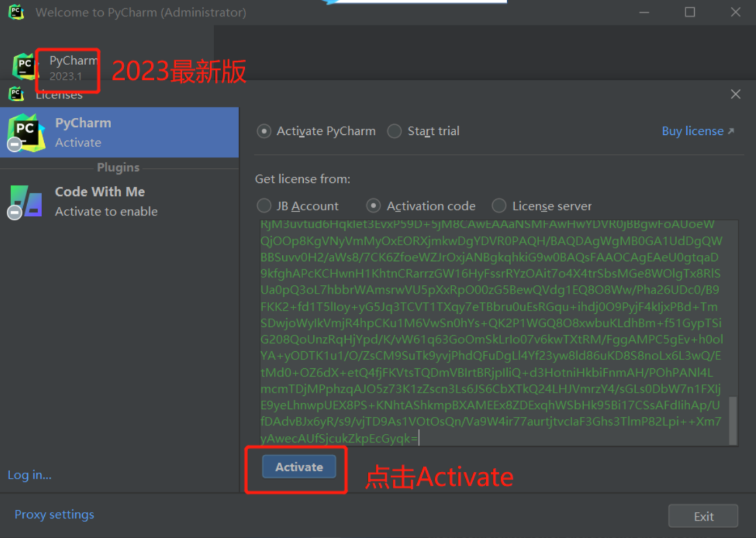The width and height of the screenshot is (756, 538).
Task: Select PyCharm Activate list entry
Action: 120,133
